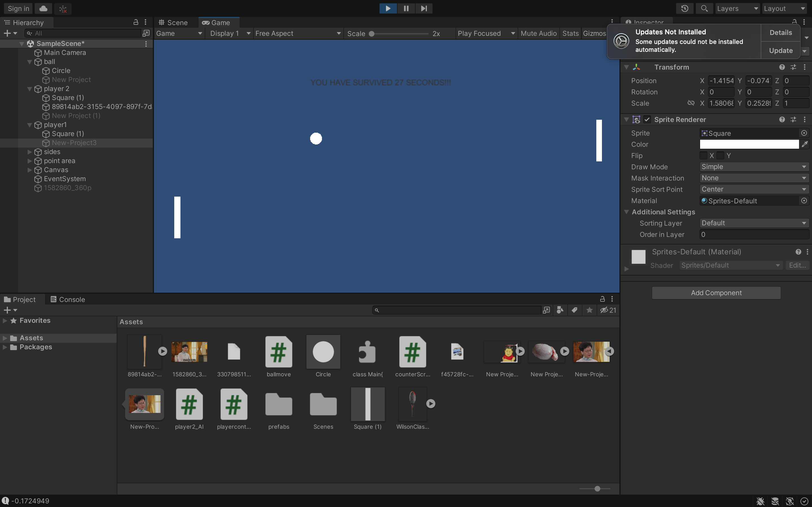
Task: Switch to the Scene tab
Action: coord(173,23)
